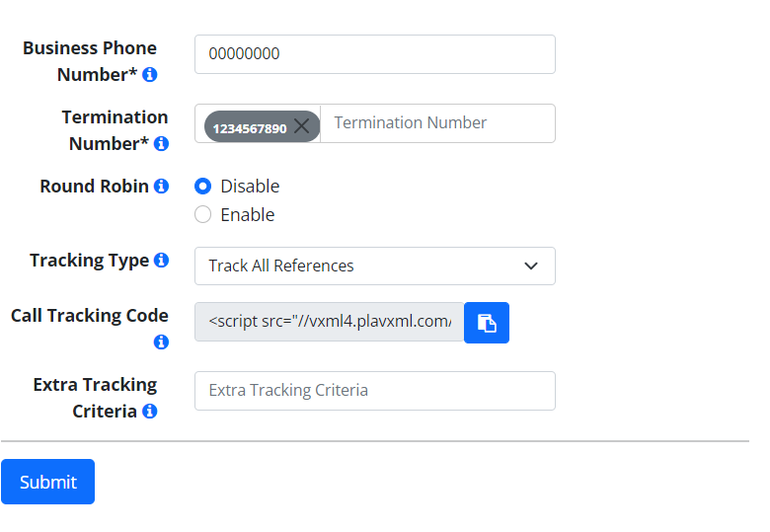Image resolution: width=770 pixels, height=532 pixels.
Task: Copy the call tracking code
Action: point(487,323)
